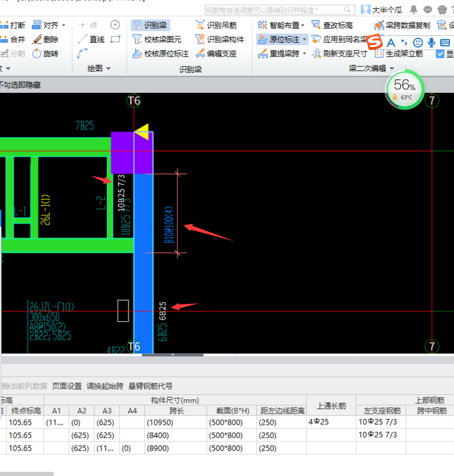Click 梁跨数据复制 tool
This screenshot has height=476, width=454.
pos(402,25)
